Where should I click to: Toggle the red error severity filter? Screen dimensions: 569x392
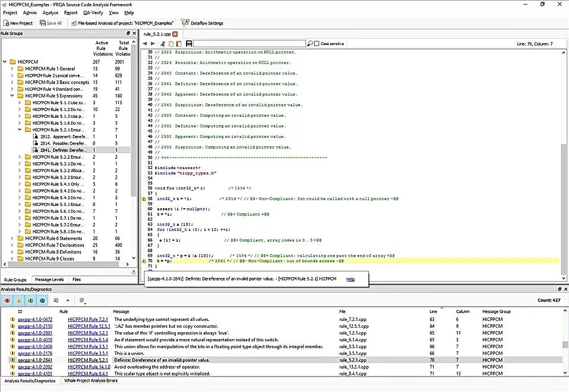pyautogui.click(x=7, y=300)
